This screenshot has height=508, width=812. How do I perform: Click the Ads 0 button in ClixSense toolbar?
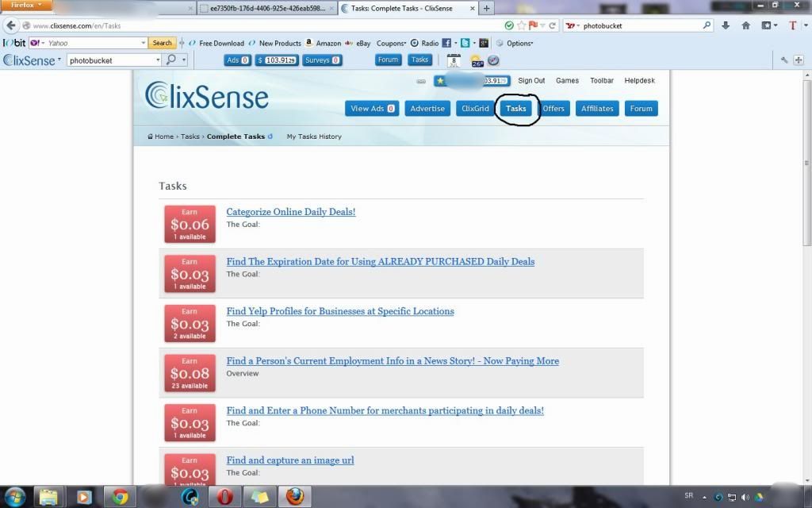tap(238, 60)
